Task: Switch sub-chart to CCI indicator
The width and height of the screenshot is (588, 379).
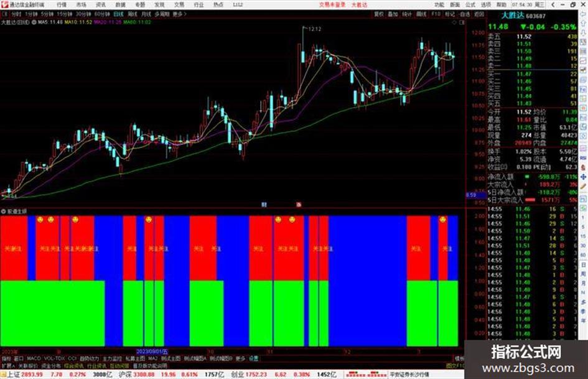Action: tap(72, 358)
